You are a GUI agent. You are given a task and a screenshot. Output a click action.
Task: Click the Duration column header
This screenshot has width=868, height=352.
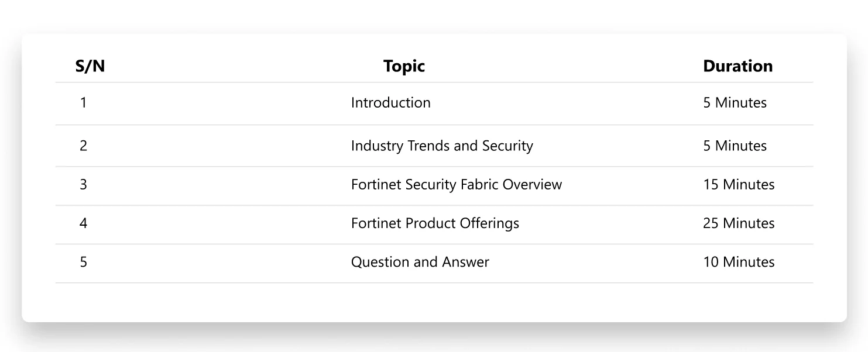737,66
